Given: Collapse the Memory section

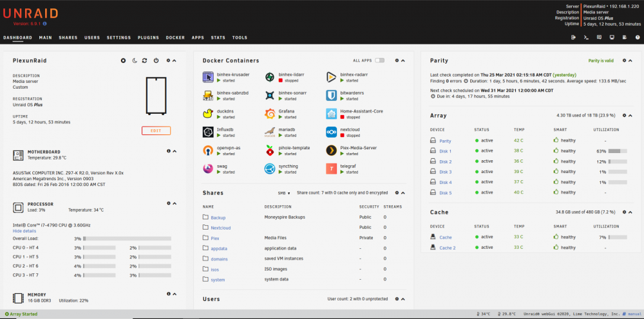Looking at the screenshot, I should tap(175, 294).
